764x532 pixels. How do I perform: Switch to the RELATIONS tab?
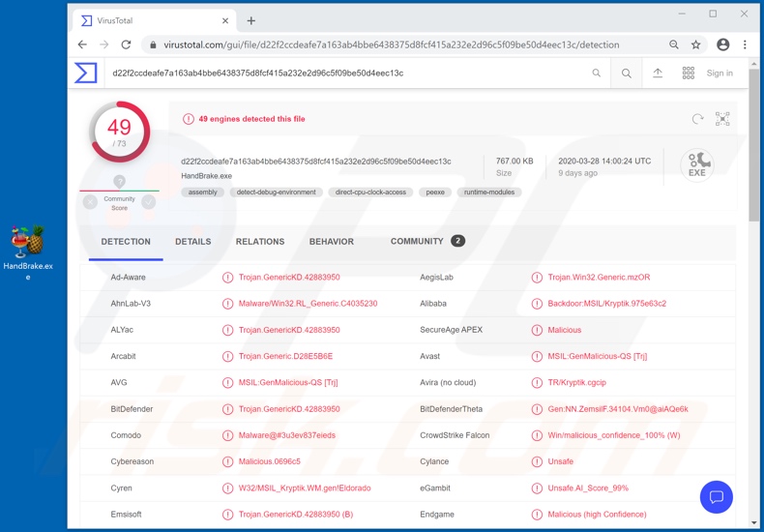(x=260, y=242)
